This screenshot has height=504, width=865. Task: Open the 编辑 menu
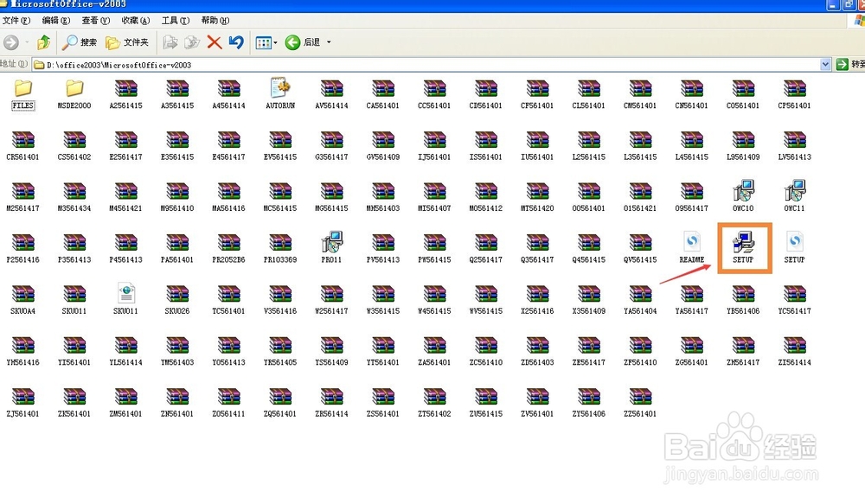tap(55, 21)
